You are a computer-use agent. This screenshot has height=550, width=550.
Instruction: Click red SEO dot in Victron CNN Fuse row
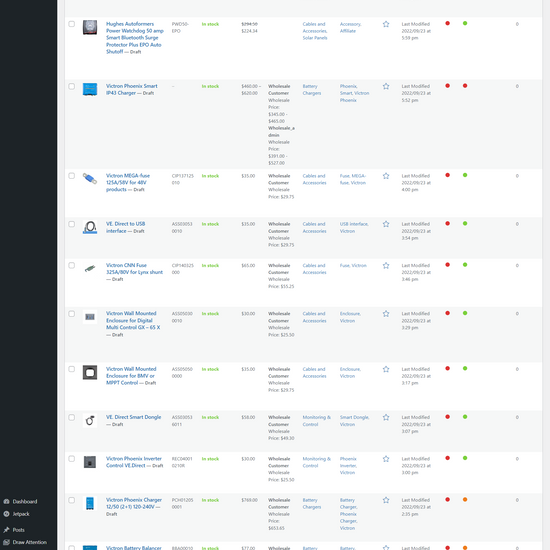pos(448,265)
